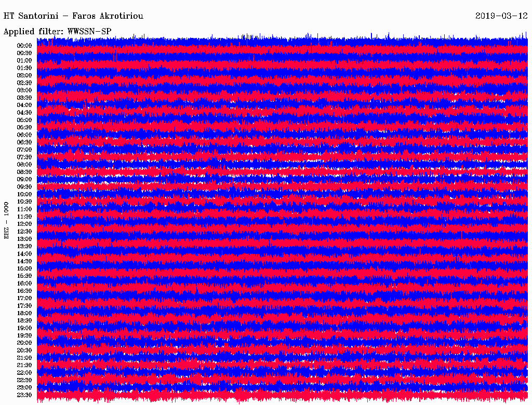Select the 06:00 time label
Image resolution: width=532 pixels, height=405 pixels.
[x=24, y=135]
